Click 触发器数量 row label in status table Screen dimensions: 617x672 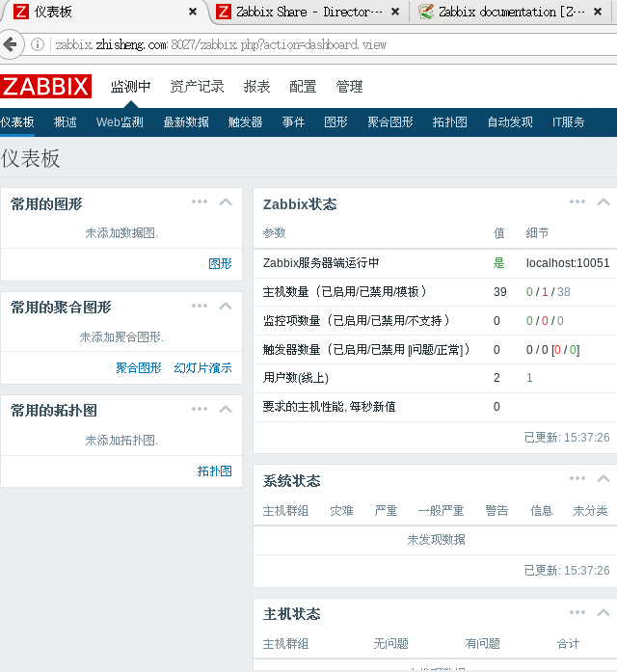coord(366,350)
